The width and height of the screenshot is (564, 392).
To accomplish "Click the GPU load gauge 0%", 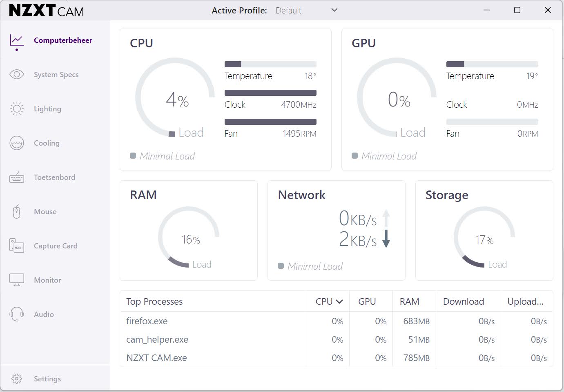I will tap(397, 97).
